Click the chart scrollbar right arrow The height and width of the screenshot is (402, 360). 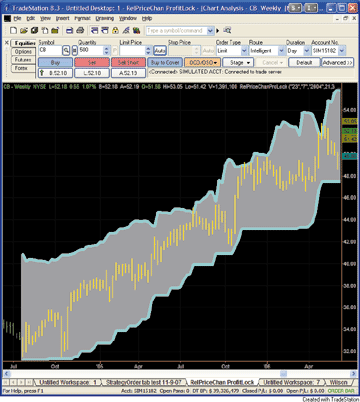click(354, 374)
